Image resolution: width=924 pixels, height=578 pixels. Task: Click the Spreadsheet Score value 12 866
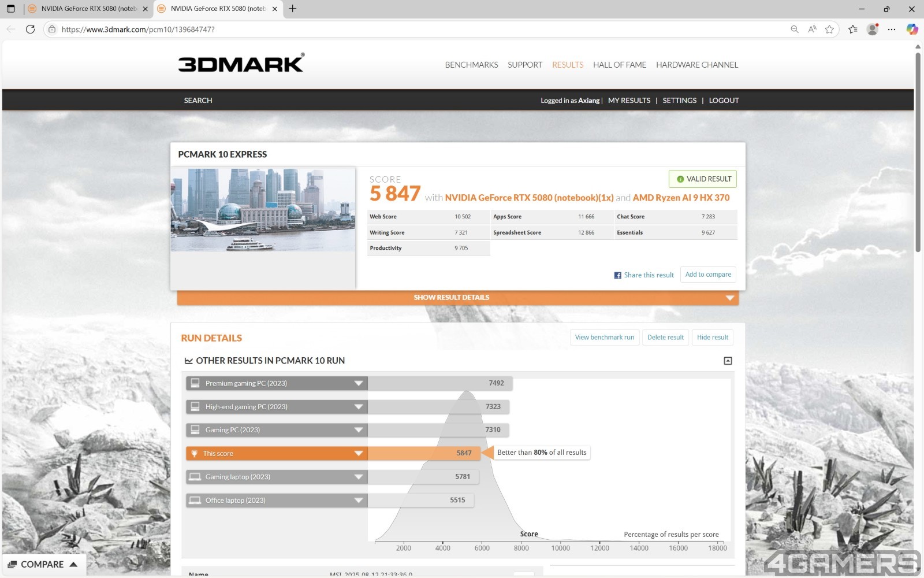click(586, 232)
